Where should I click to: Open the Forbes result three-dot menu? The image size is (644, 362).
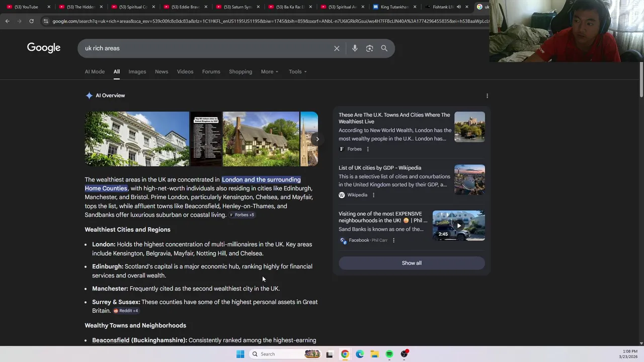(368, 149)
